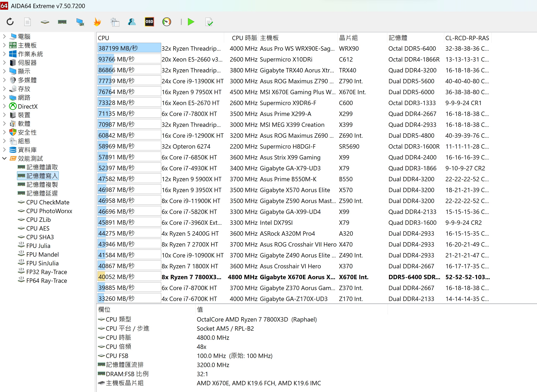Image resolution: width=537 pixels, height=392 pixels.
Task: Open the FP64 Ray-Trace benchmark
Action: tap(43, 281)
